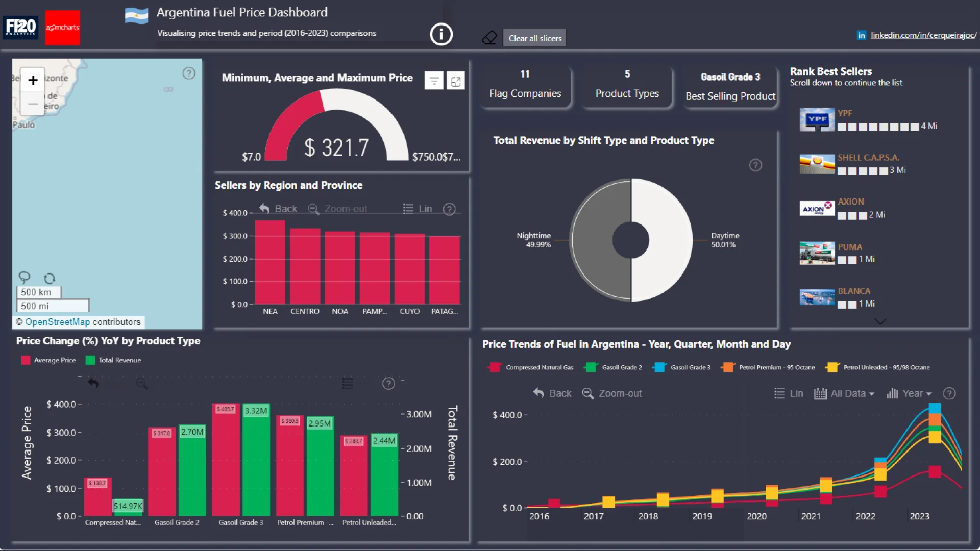Toggle the Total Revenue legend item

coord(114,360)
